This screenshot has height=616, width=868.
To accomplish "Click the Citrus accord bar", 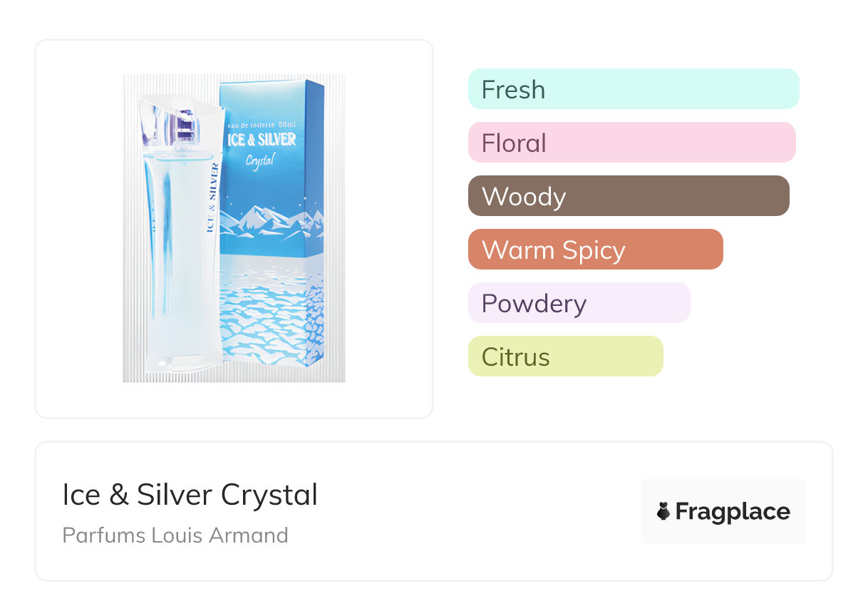I will pyautogui.click(x=565, y=356).
